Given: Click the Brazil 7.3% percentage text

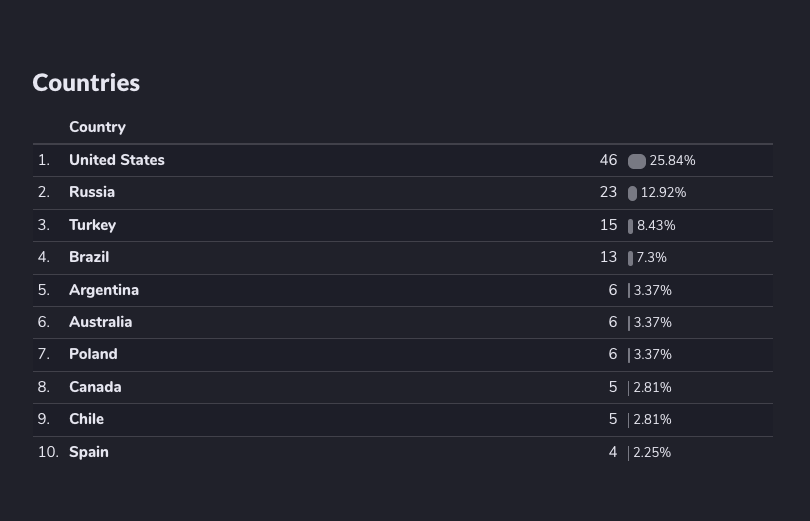Looking at the screenshot, I should point(651,258).
